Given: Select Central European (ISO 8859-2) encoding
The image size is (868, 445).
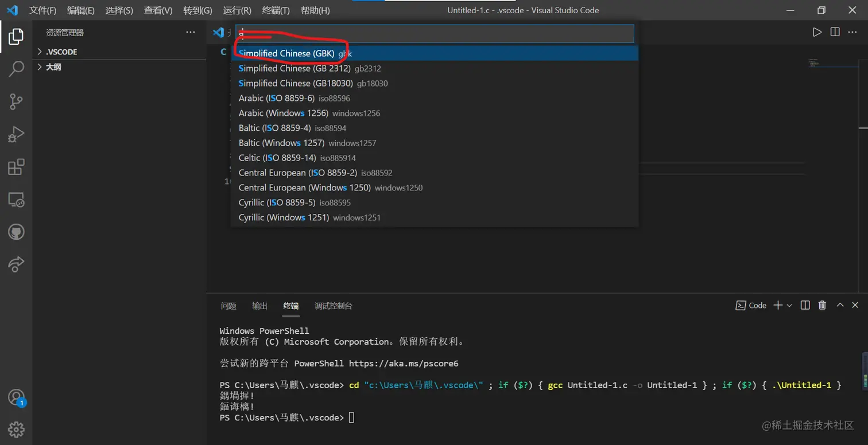Looking at the screenshot, I should coord(435,173).
